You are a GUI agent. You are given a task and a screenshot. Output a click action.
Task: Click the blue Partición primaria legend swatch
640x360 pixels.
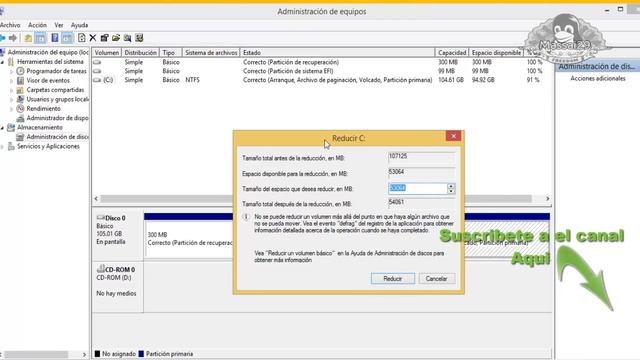coord(141,354)
